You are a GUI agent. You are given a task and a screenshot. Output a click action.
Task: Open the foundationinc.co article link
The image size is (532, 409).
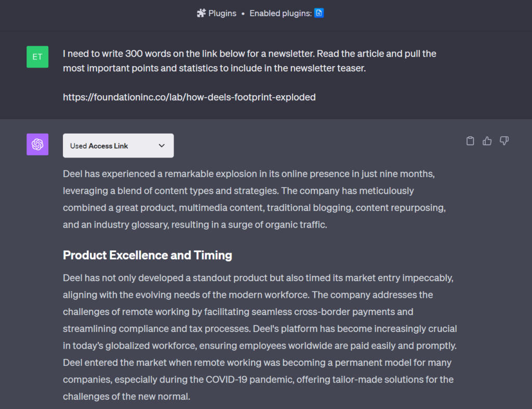(x=189, y=97)
